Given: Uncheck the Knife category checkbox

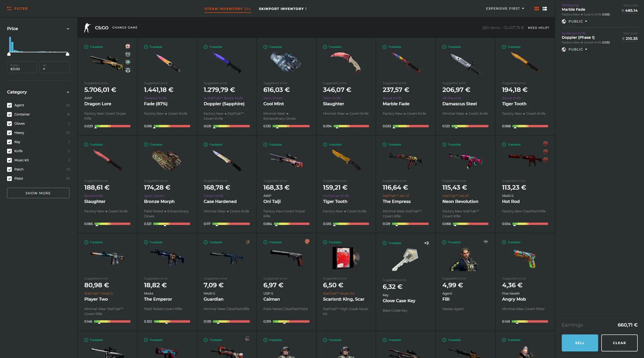Looking at the screenshot, I should pyautogui.click(x=9, y=151).
